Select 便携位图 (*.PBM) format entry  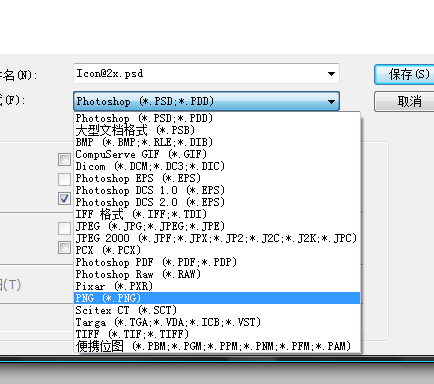[217, 346]
